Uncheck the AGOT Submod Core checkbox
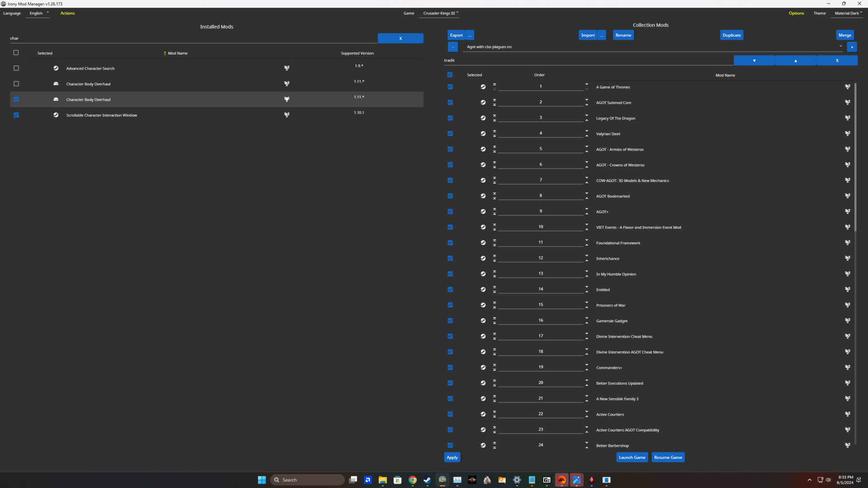The height and width of the screenshot is (488, 868). [x=450, y=102]
